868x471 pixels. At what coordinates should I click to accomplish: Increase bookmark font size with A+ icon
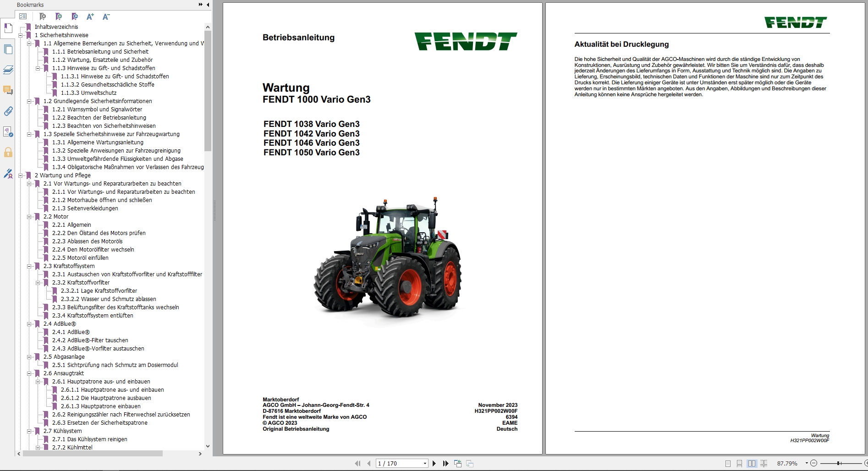point(90,16)
